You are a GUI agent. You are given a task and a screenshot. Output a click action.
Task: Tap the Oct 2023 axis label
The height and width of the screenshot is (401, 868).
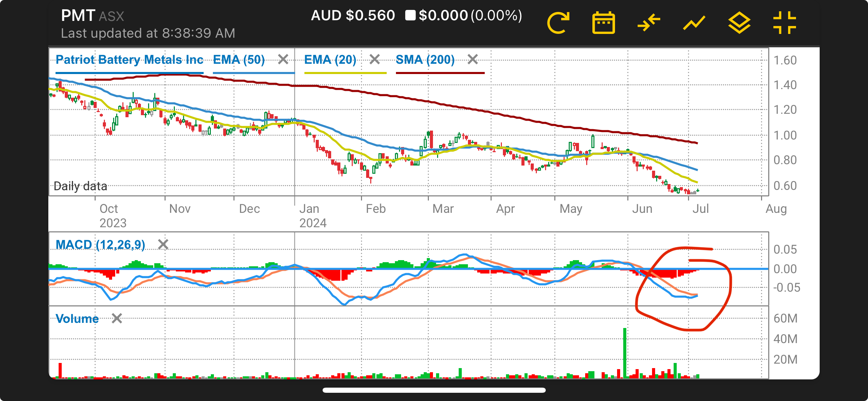point(113,216)
